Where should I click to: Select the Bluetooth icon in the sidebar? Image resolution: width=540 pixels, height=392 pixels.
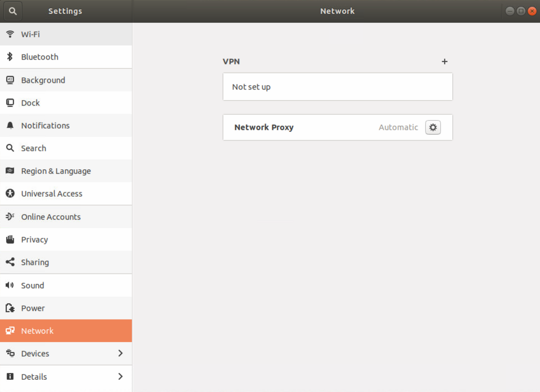coord(10,57)
